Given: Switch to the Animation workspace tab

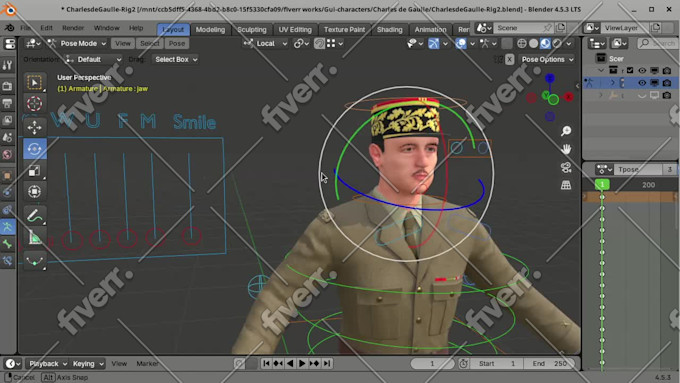Looking at the screenshot, I should pos(430,29).
